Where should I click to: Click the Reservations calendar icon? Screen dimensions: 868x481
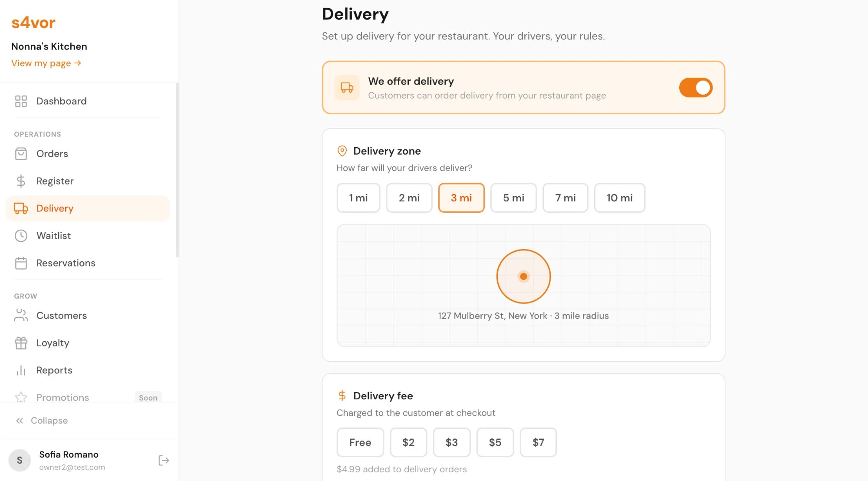pyautogui.click(x=20, y=263)
